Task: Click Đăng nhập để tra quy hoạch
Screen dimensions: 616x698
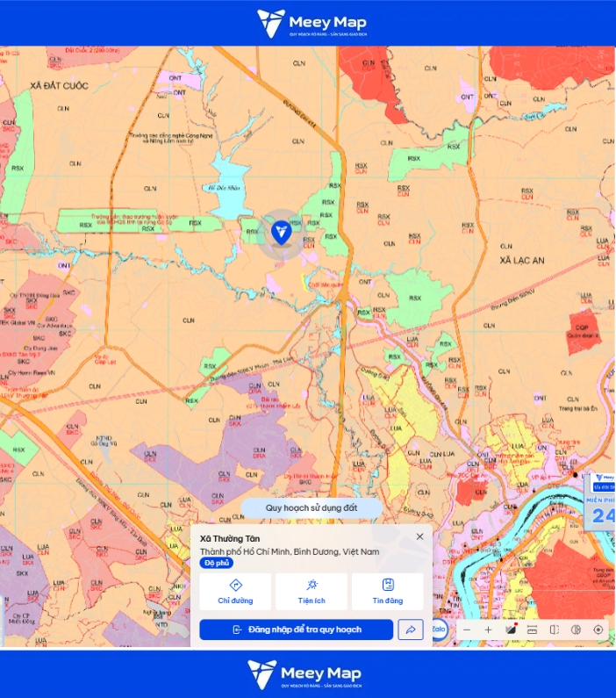Action: [x=297, y=630]
